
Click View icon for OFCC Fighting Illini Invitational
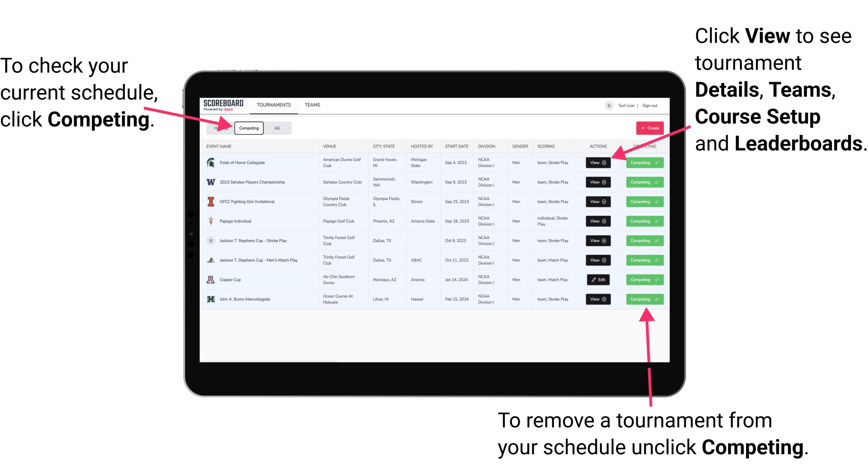598,202
